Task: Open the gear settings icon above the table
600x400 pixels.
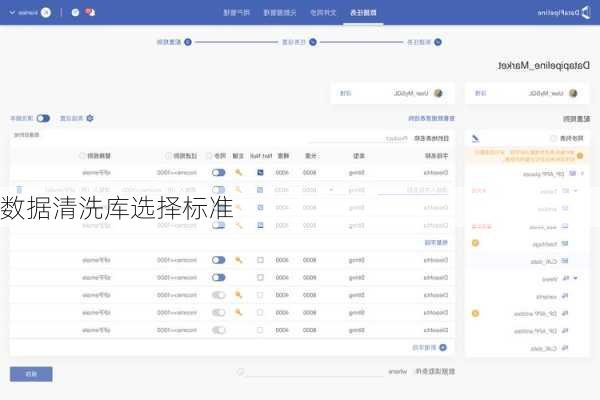Action: click(x=90, y=118)
